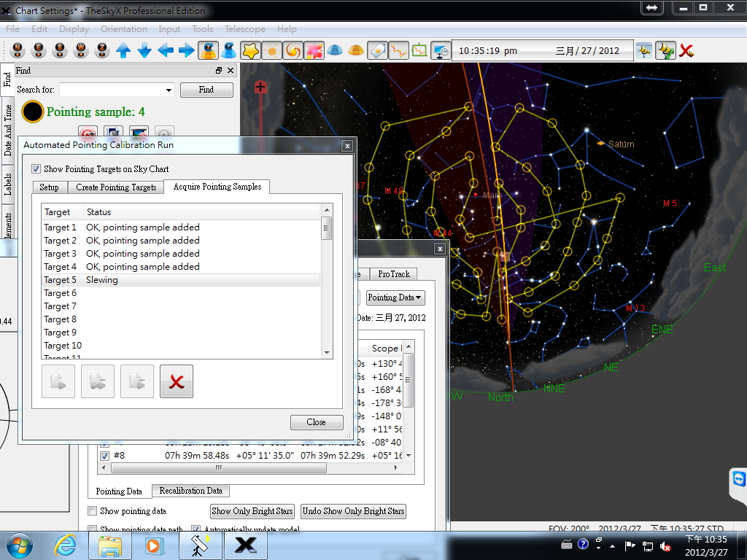Click the Look South 'S' toolbar button

coord(60,50)
